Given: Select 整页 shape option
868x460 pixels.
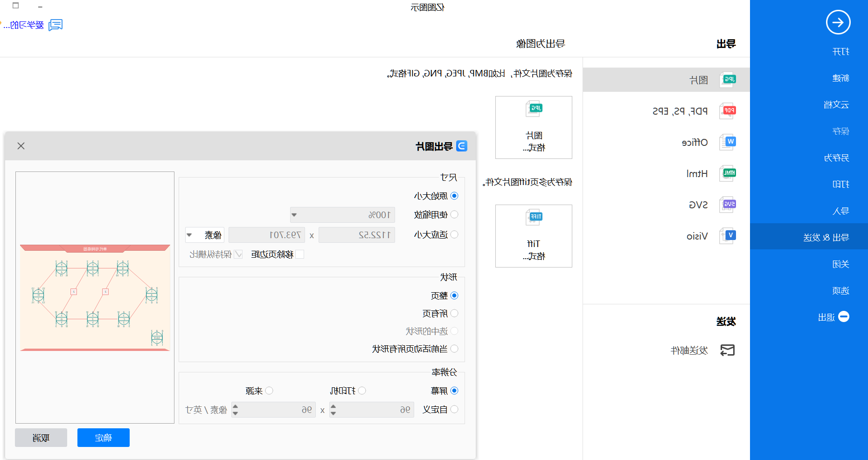Looking at the screenshot, I should pyautogui.click(x=454, y=295).
